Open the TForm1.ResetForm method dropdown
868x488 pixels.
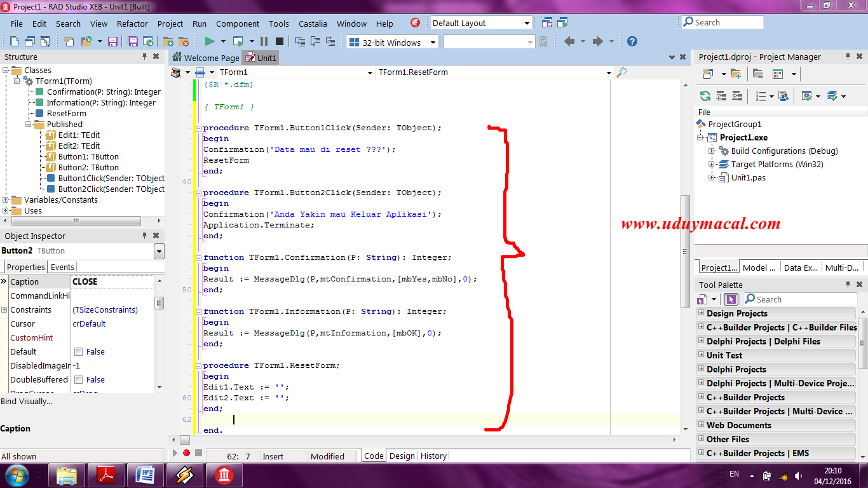(609, 72)
